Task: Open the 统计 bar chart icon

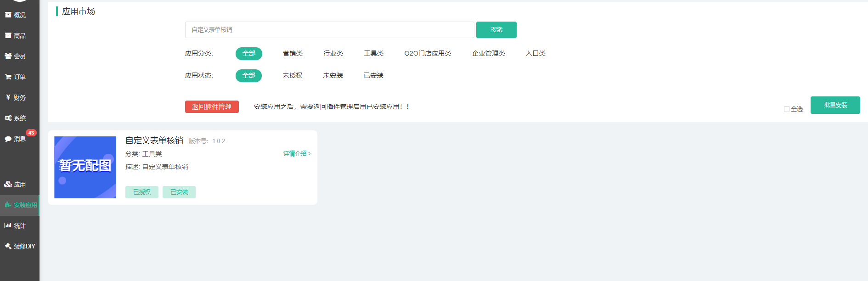Action: click(x=8, y=225)
